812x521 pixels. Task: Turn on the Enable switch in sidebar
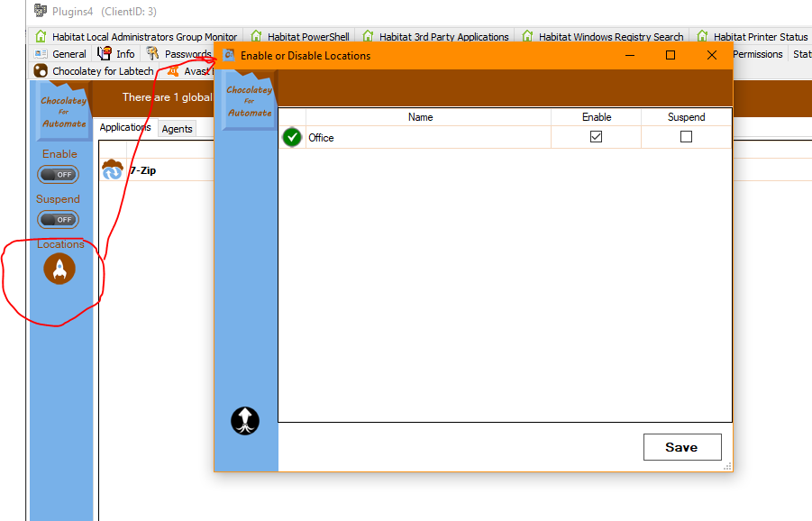pos(59,175)
